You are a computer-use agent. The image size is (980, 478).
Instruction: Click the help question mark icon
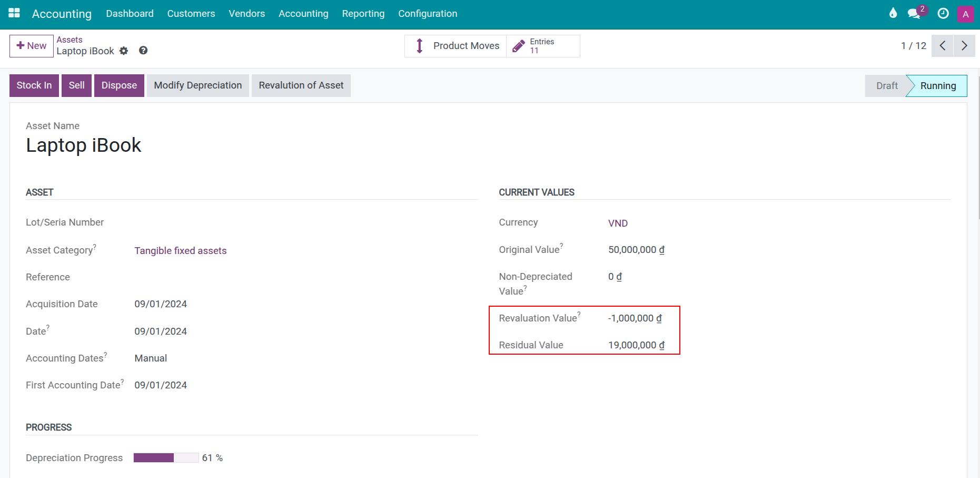(143, 51)
